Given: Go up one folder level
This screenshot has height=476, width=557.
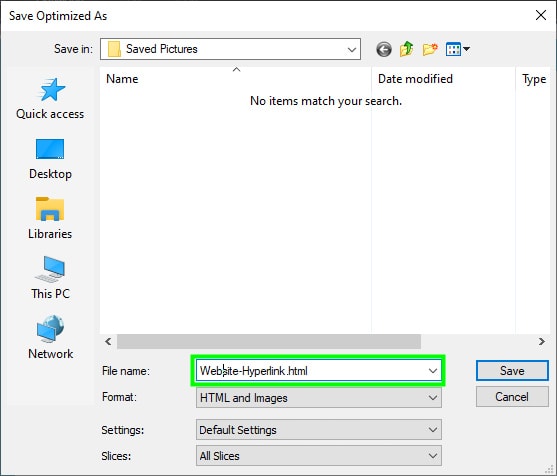Looking at the screenshot, I should [x=407, y=49].
